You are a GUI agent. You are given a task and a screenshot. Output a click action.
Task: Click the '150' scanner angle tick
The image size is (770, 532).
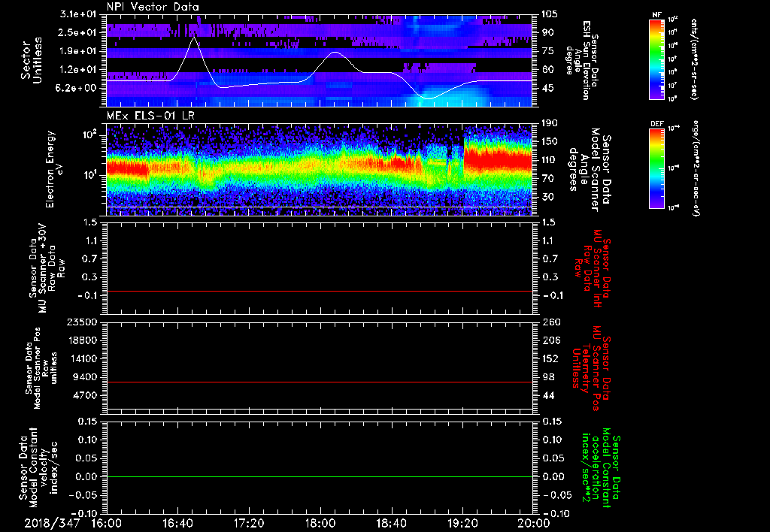click(550, 142)
